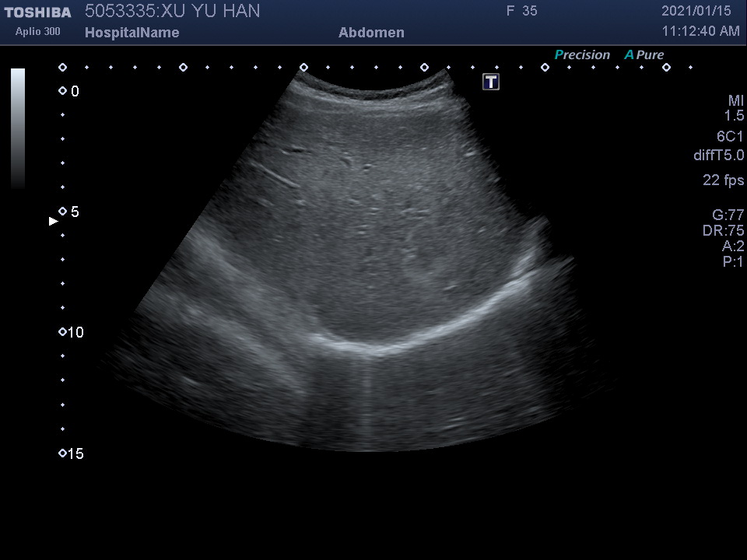The image size is (747, 560).
Task: Click the TOSHIBA logo
Action: tap(37, 12)
